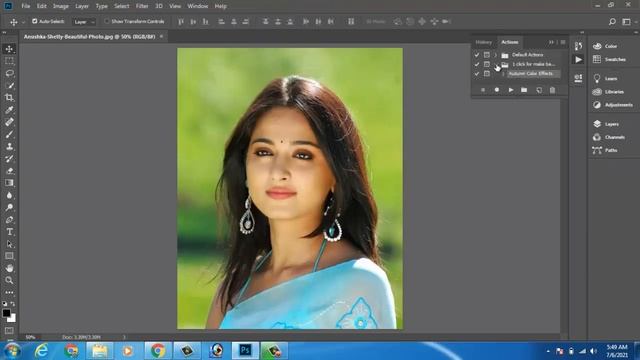Open the Filter menu
640x360 pixels.
click(x=142, y=6)
